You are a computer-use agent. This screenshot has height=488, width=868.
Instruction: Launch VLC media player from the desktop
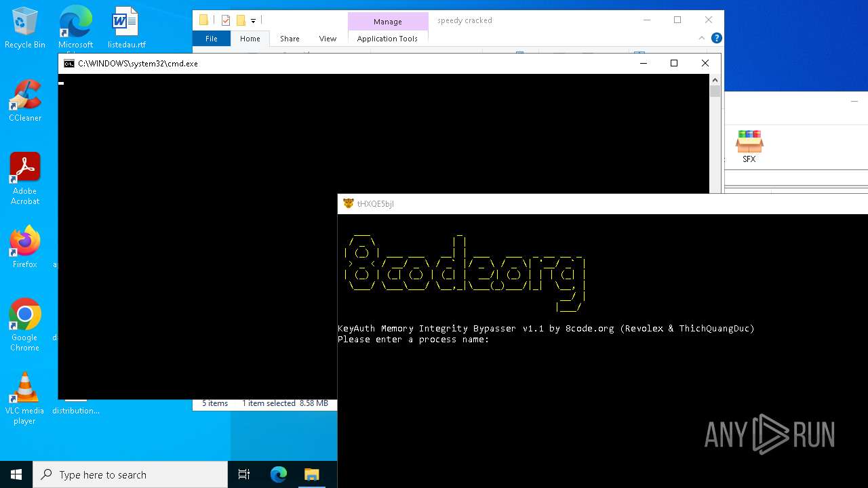tap(25, 399)
